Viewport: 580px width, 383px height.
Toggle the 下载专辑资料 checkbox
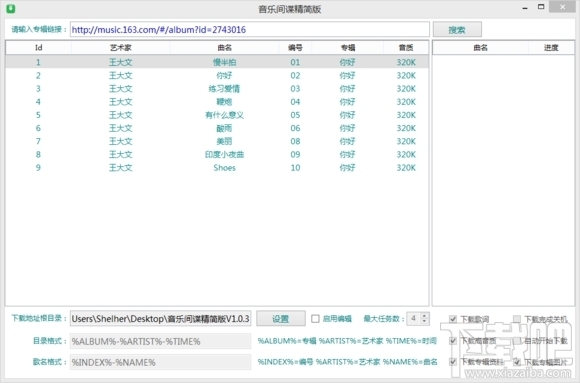tap(453, 362)
